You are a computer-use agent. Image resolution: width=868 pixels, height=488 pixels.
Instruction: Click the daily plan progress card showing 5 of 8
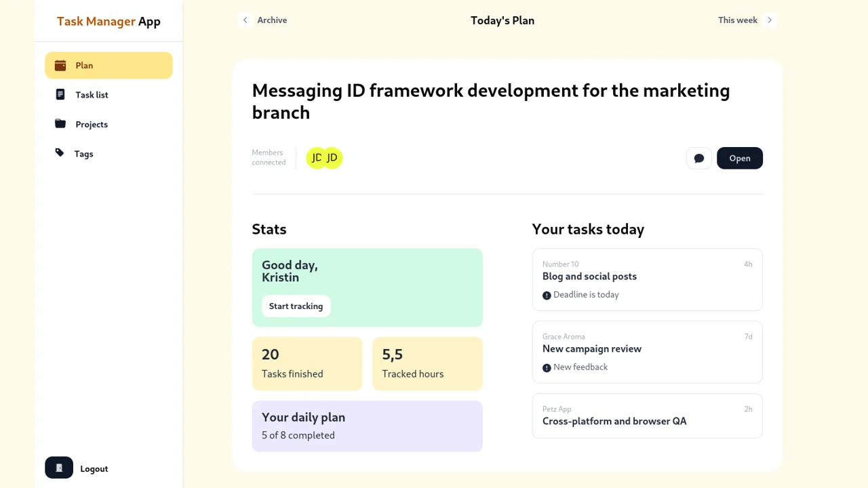click(x=367, y=426)
